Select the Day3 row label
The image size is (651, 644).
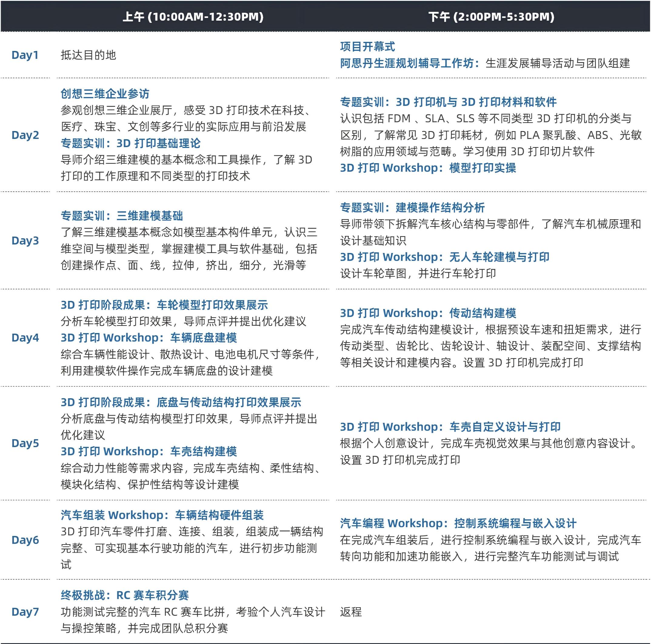(25, 241)
